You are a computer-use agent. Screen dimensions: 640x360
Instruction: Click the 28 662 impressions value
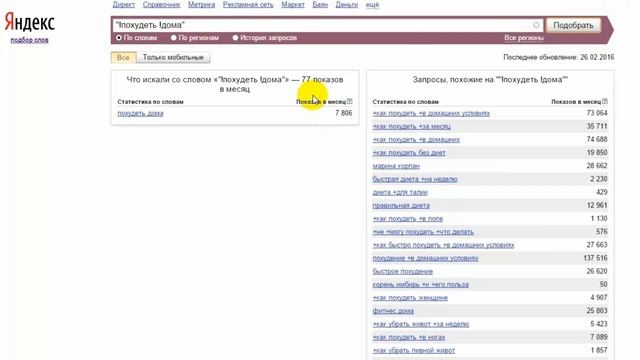pyautogui.click(x=597, y=166)
